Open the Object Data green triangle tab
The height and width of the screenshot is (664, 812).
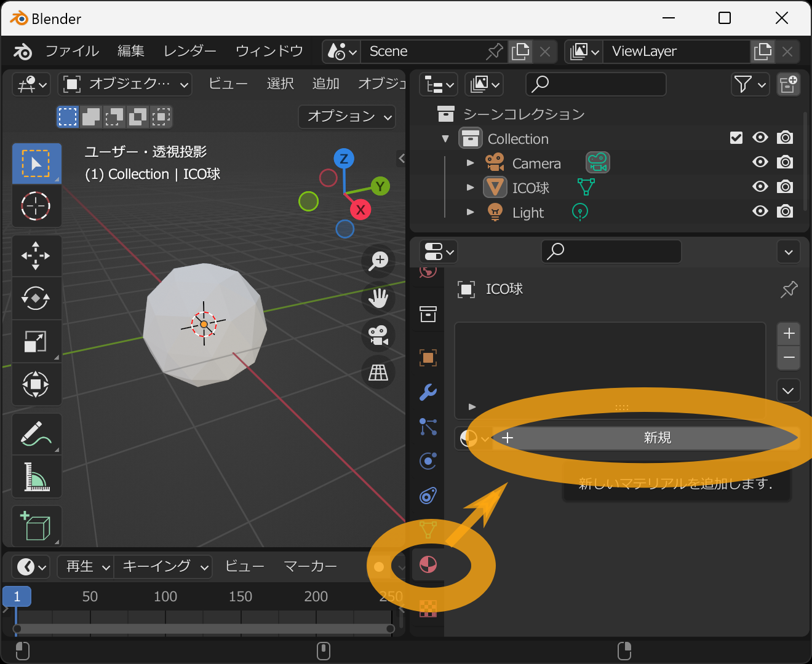coord(428,529)
